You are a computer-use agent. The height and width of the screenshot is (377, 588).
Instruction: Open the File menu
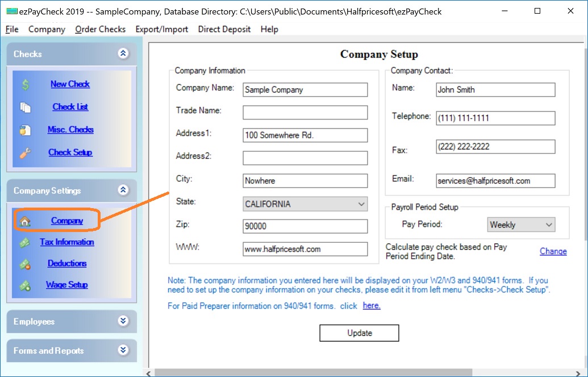[12, 30]
